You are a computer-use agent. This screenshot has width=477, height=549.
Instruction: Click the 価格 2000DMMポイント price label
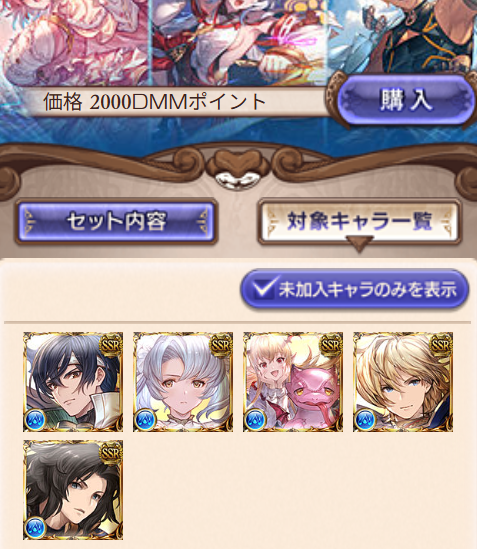click(x=154, y=102)
